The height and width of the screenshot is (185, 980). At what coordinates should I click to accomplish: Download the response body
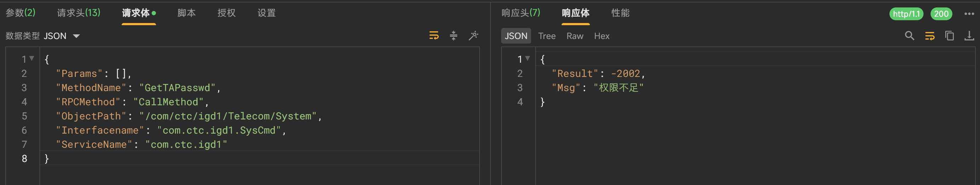pyautogui.click(x=969, y=36)
